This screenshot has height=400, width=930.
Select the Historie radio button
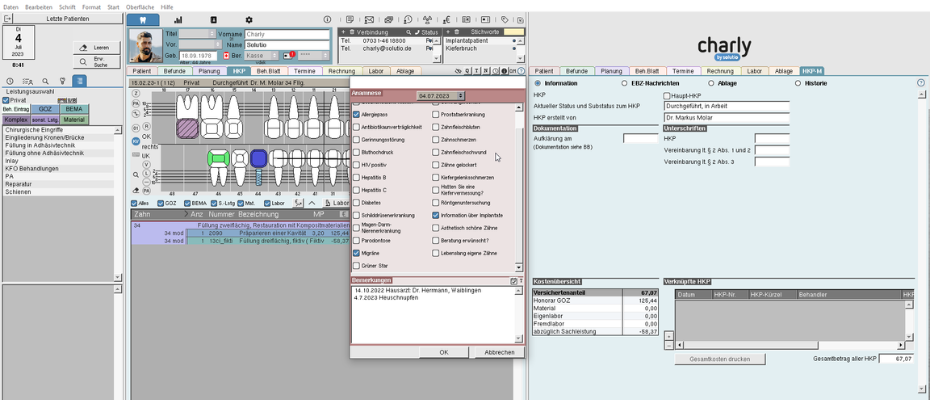[798, 83]
